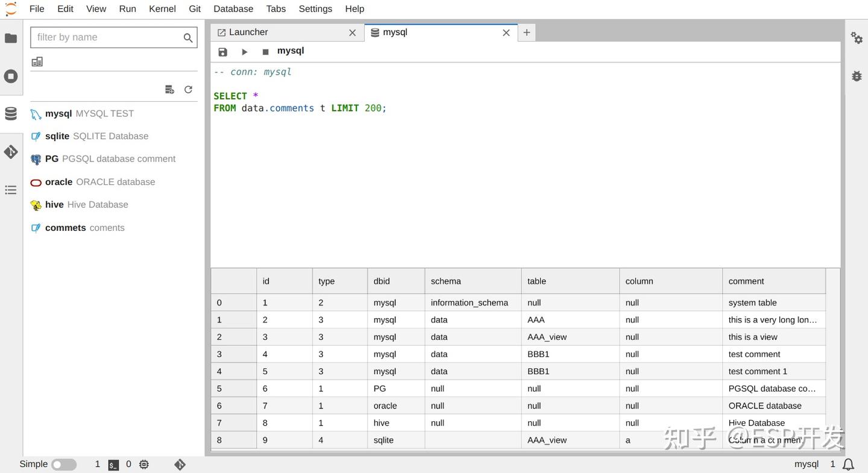Screen dimensions: 868x473
Task: Open the table of contents sidebar
Action: (11, 189)
